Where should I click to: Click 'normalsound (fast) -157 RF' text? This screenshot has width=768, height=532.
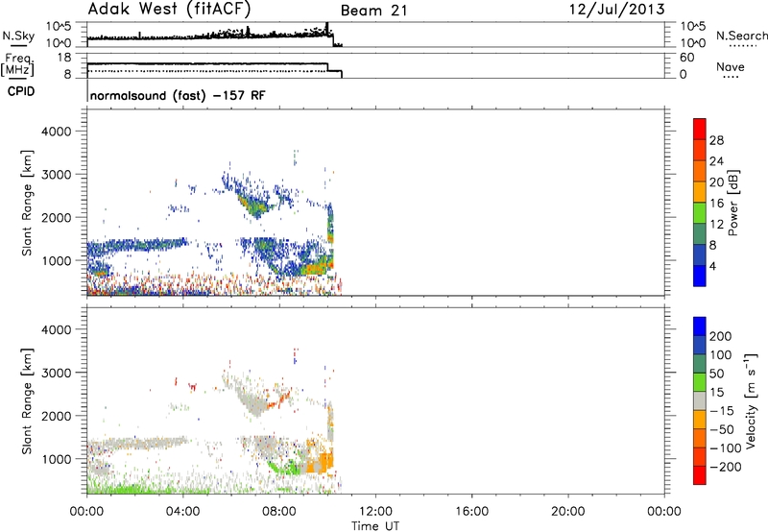click(178, 95)
